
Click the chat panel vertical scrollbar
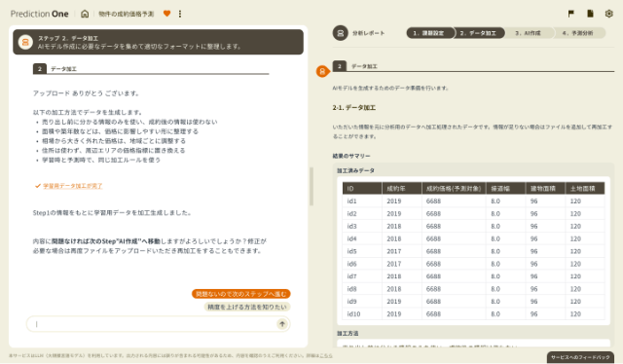(311, 186)
